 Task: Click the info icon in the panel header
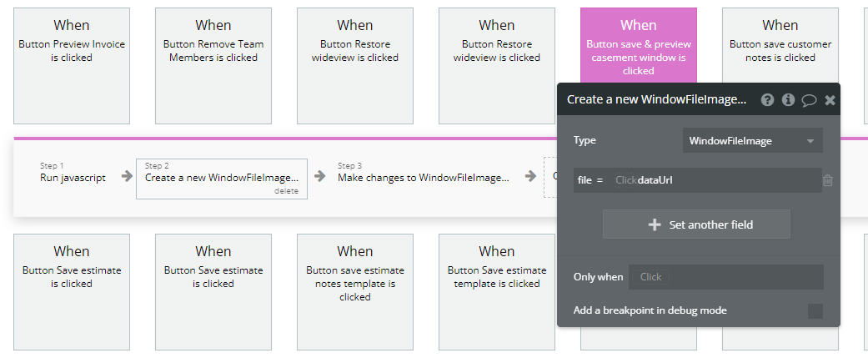coord(788,99)
